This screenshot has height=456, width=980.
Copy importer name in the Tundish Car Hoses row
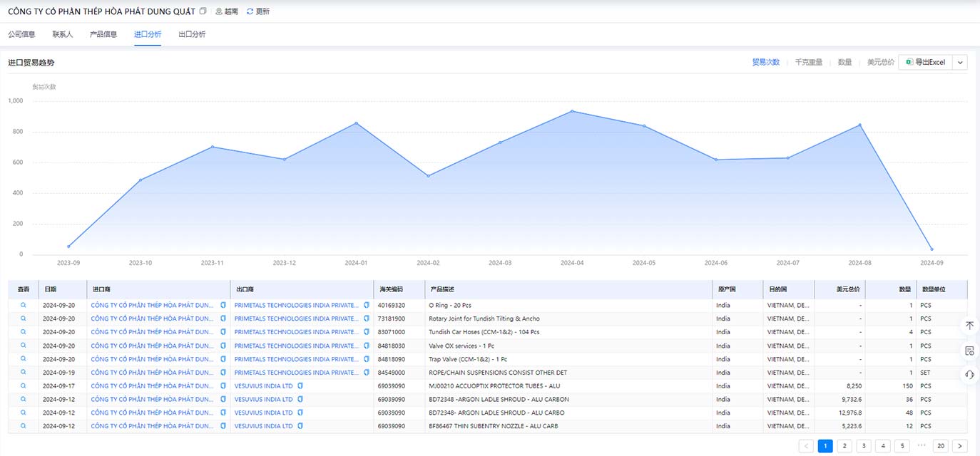click(x=223, y=332)
